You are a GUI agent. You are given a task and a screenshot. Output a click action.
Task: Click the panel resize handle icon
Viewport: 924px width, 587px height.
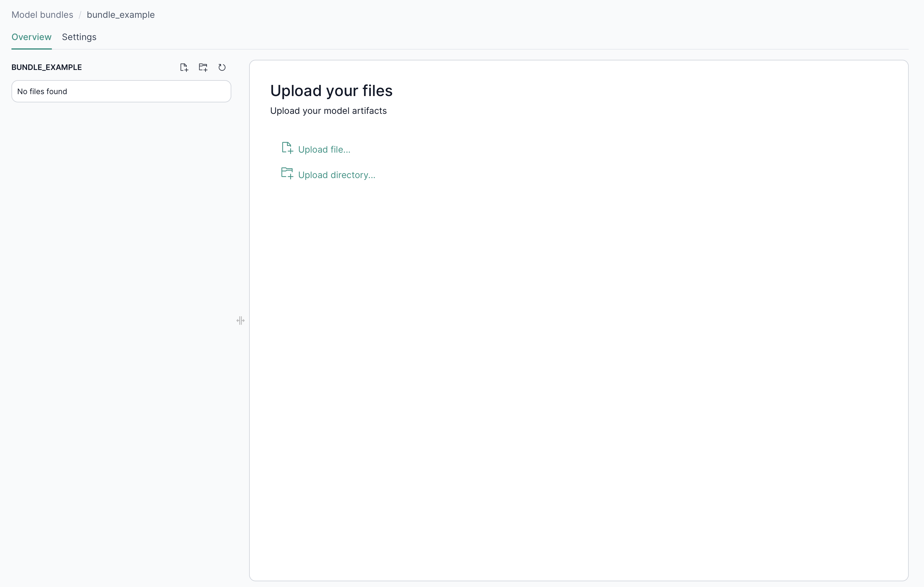(241, 321)
